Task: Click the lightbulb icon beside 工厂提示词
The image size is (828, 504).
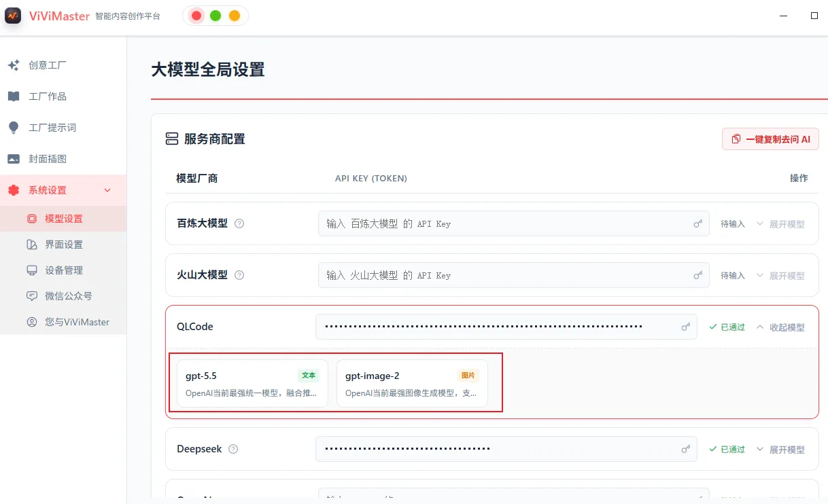Action: (x=14, y=128)
